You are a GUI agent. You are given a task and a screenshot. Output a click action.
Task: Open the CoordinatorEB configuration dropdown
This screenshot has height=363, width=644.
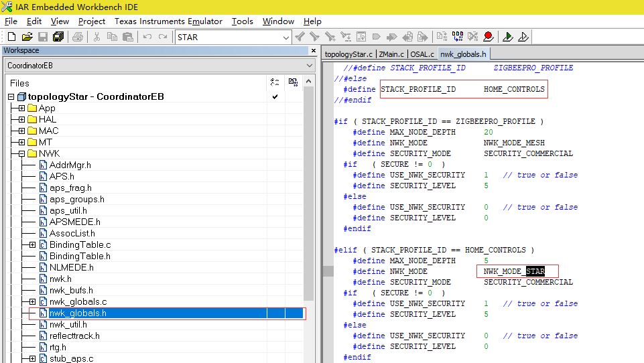click(x=309, y=66)
